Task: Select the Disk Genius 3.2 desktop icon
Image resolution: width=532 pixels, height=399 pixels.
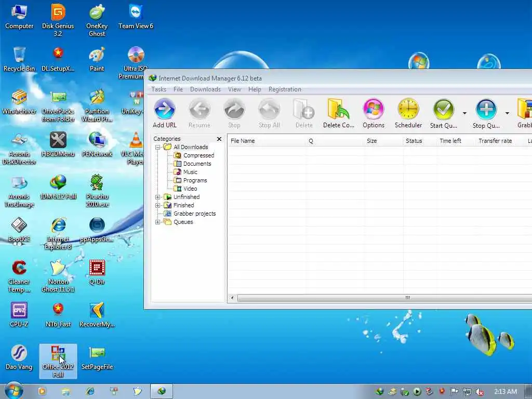Action: [x=58, y=20]
